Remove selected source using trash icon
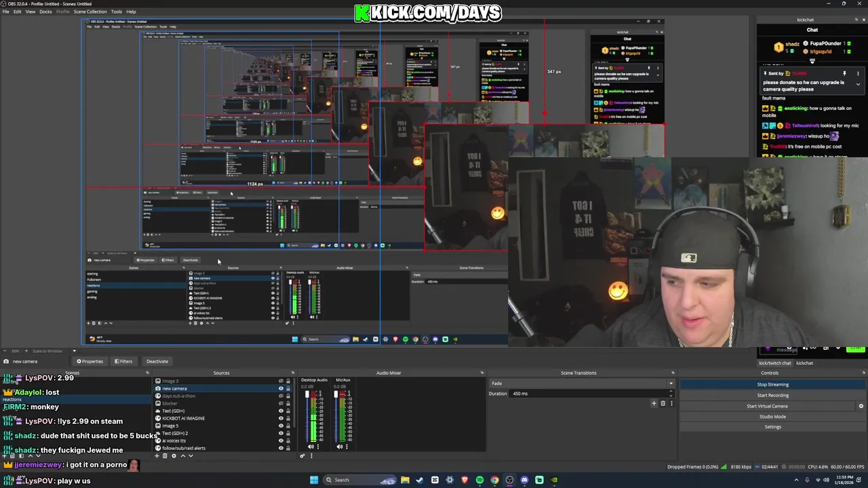The width and height of the screenshot is (868, 488). click(165, 455)
